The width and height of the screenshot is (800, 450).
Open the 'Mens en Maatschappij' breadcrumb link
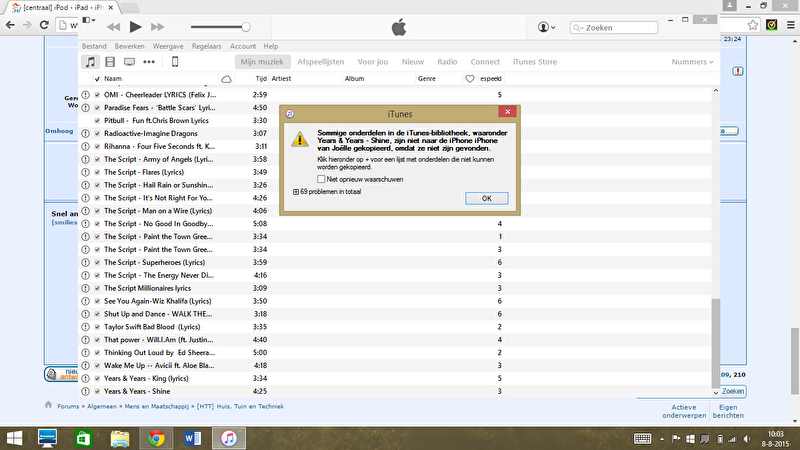click(157, 407)
